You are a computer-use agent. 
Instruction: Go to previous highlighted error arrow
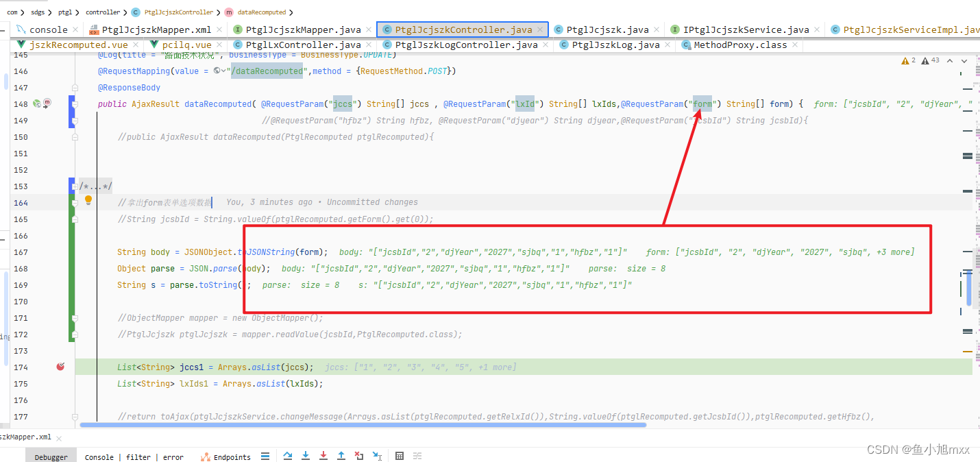pyautogui.click(x=951, y=61)
